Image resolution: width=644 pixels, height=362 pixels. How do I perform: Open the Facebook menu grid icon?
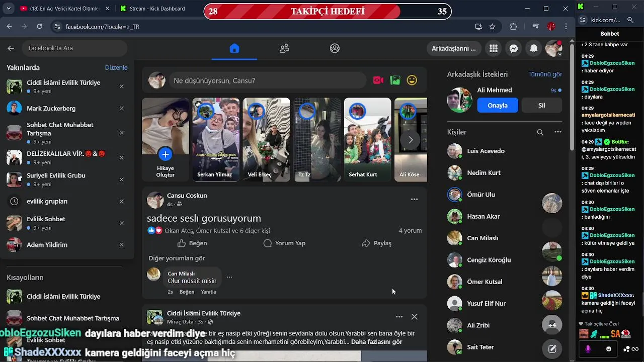click(494, 48)
